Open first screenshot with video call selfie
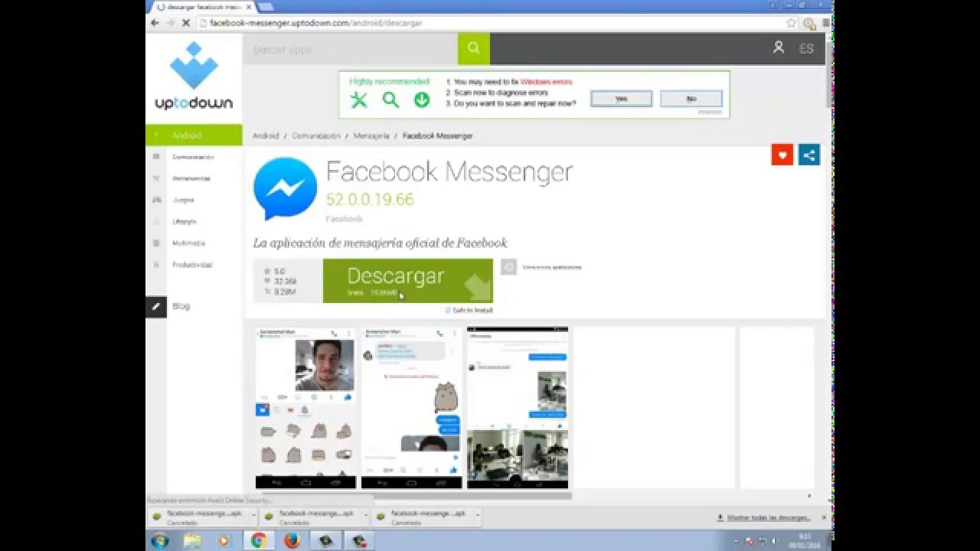This screenshot has height=551, width=980. [305, 408]
